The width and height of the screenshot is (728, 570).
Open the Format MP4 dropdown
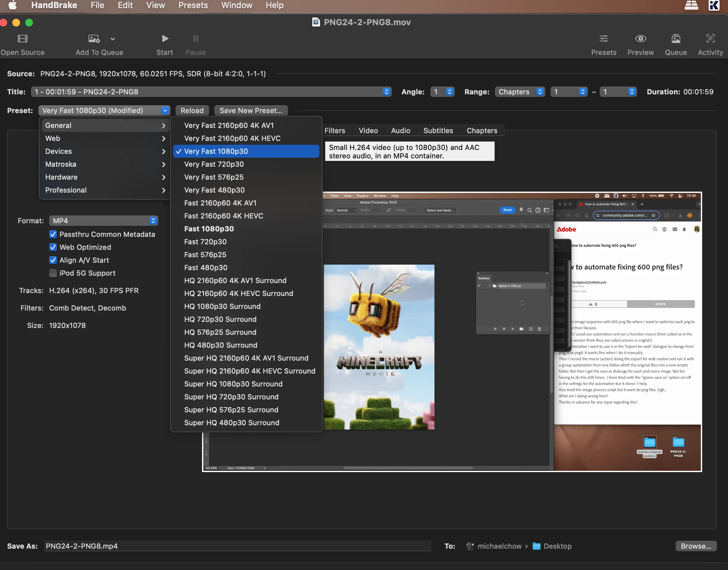click(103, 221)
